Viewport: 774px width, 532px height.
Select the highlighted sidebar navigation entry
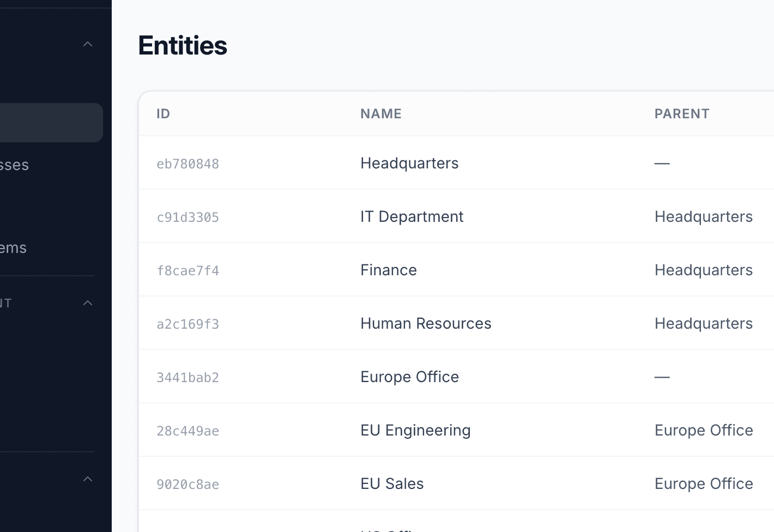coord(49,122)
